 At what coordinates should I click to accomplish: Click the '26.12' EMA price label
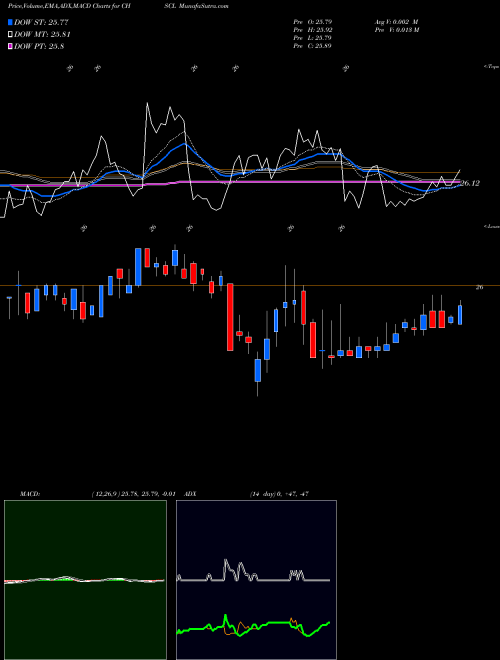(x=470, y=183)
